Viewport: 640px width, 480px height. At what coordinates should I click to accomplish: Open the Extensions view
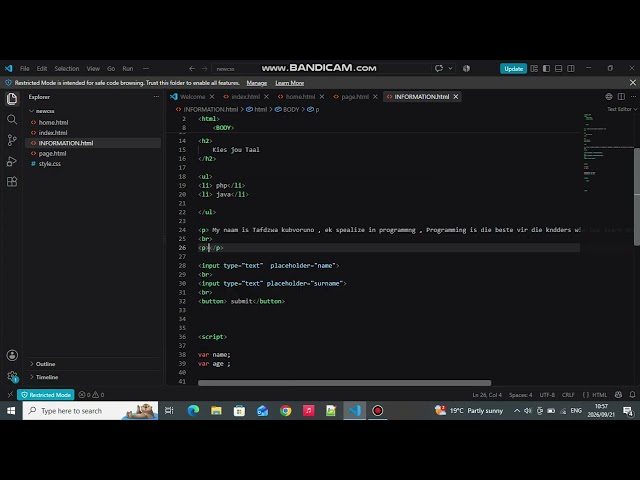(x=12, y=182)
